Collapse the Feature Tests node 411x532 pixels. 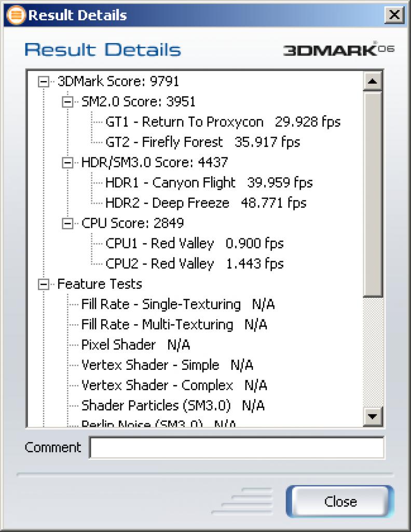(44, 284)
